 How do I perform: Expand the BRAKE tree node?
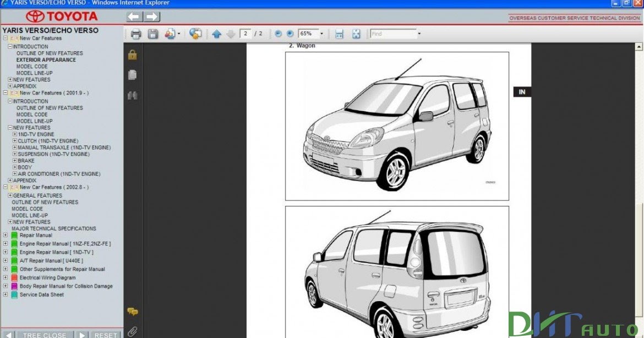click(x=15, y=161)
